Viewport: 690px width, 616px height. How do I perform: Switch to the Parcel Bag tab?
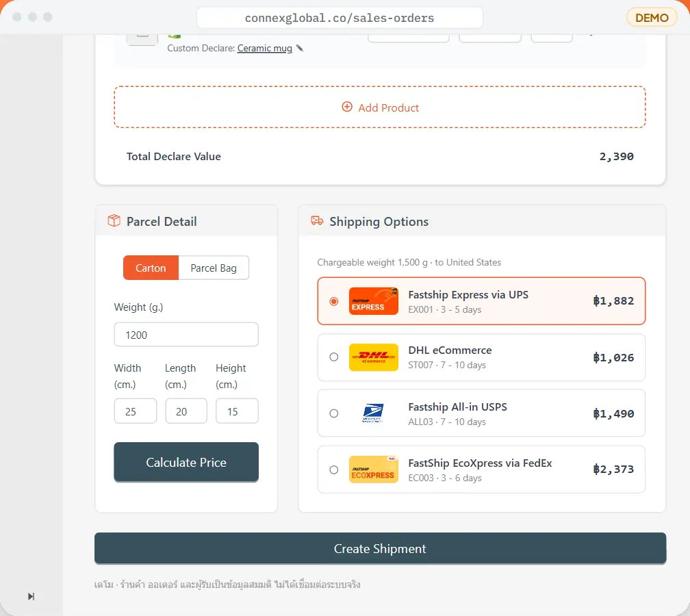[214, 268]
